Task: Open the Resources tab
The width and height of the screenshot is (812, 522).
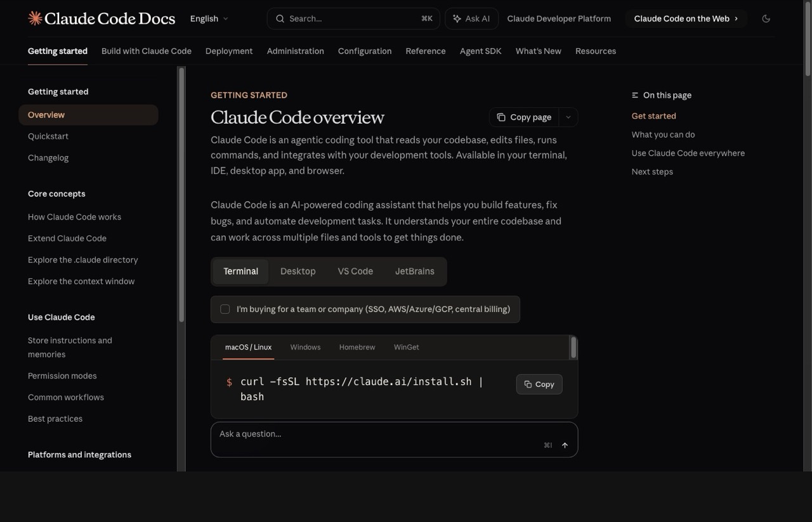Action: coord(596,51)
